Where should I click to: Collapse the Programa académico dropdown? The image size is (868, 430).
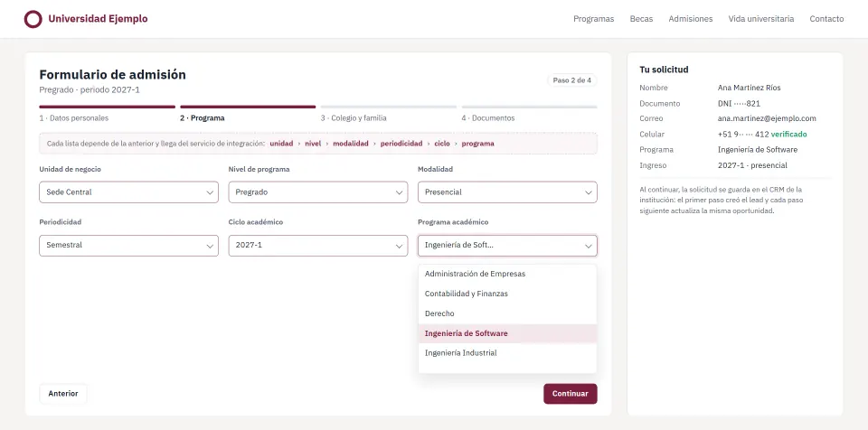pos(507,245)
